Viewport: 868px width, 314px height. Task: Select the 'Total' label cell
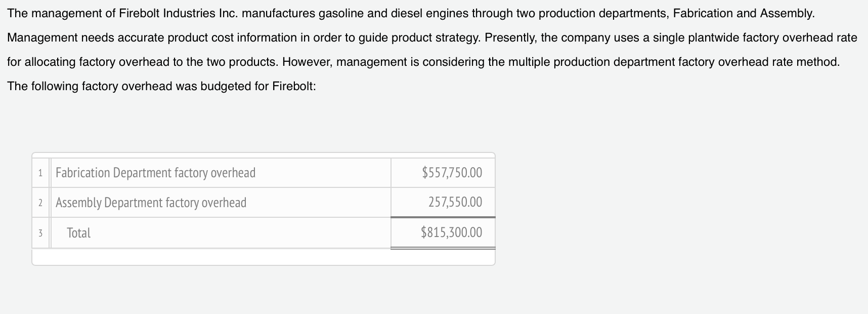(x=221, y=233)
